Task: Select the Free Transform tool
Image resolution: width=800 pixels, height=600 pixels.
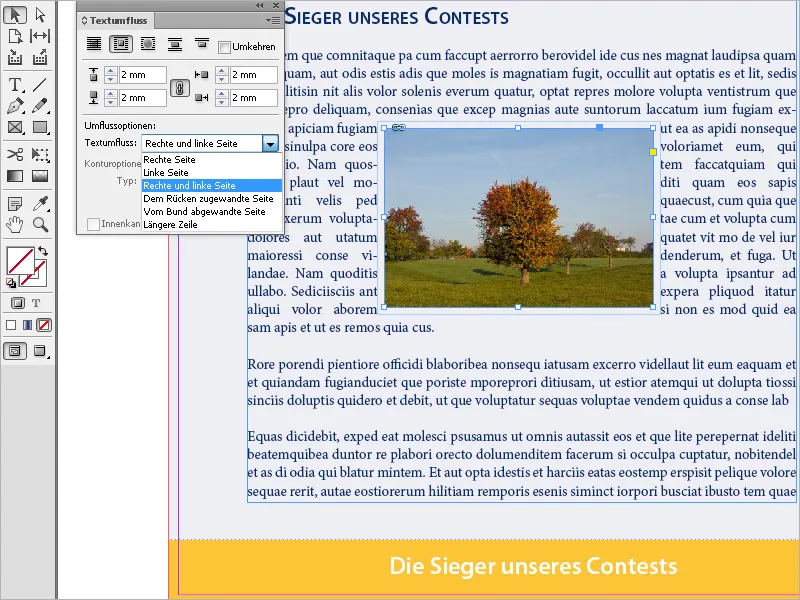Action: [x=40, y=154]
